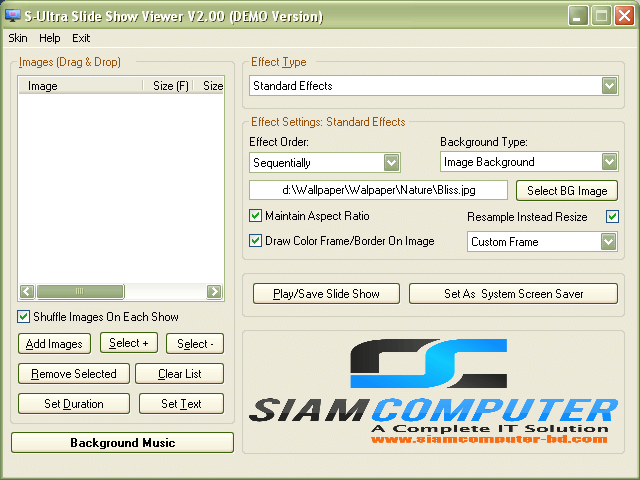This screenshot has width=640, height=480.
Task: Expand the Custom Frame dropdown
Action: [608, 242]
